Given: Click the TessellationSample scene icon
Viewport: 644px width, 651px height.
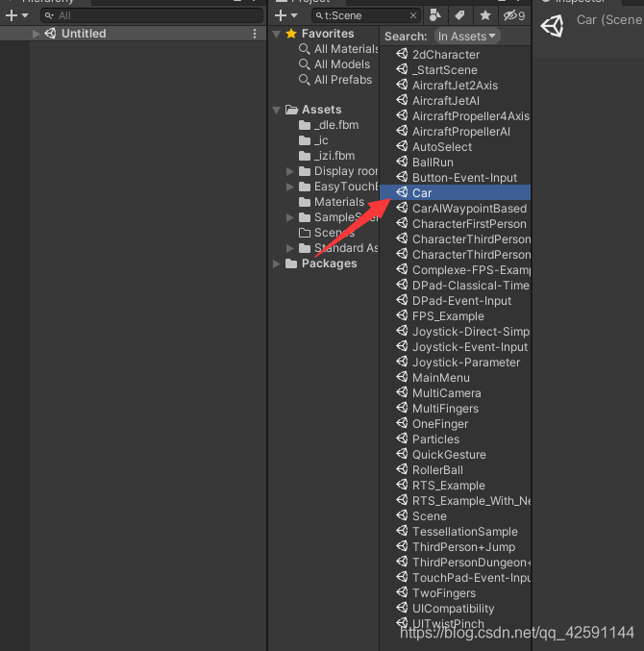Looking at the screenshot, I should (x=402, y=531).
